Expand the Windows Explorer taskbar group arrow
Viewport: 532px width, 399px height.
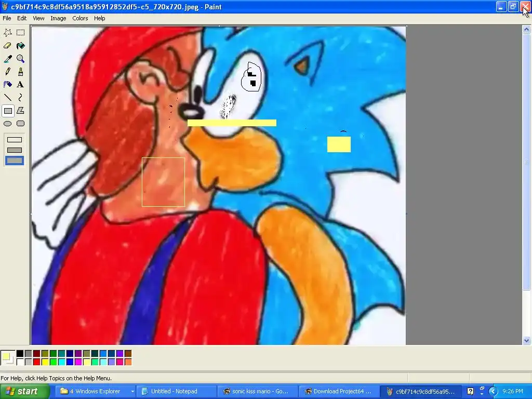[132, 392]
